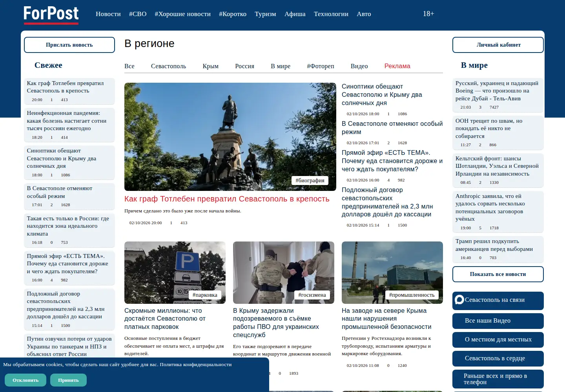The image size is (565, 392).
Task: Open the Totleben monument article image
Action: point(230,137)
